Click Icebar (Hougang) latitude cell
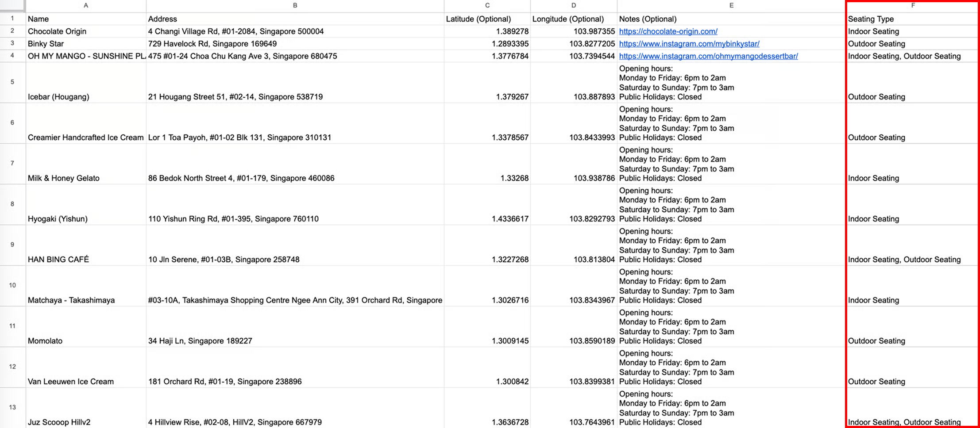980x428 pixels. (x=487, y=83)
